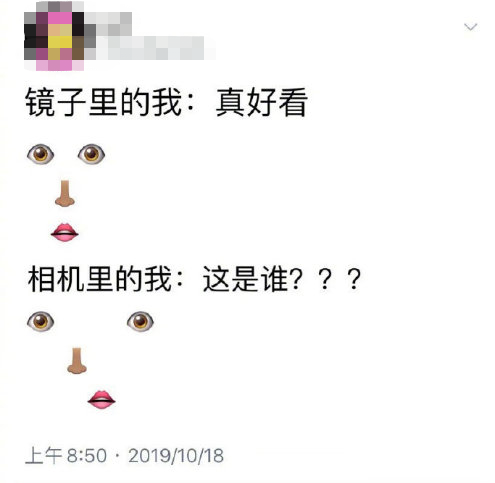Open the pixelated profile avatar
Viewport: 495px width, 483px height.
pyautogui.click(x=54, y=36)
